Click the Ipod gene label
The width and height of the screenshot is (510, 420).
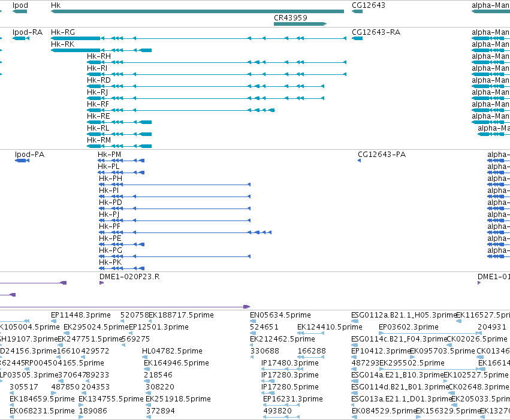coord(20,5)
